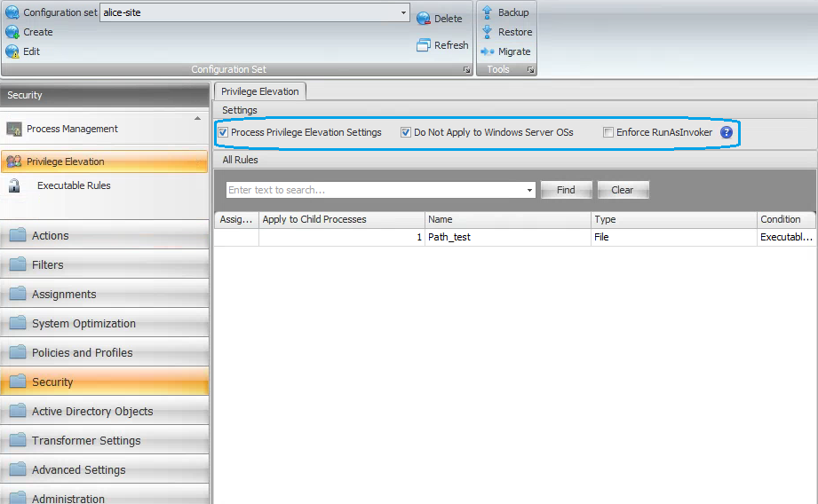Click the Administration folder icon

18,498
